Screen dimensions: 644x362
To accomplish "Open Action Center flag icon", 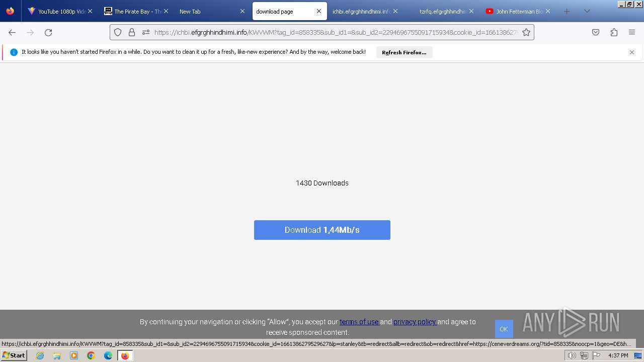I will [x=596, y=355].
